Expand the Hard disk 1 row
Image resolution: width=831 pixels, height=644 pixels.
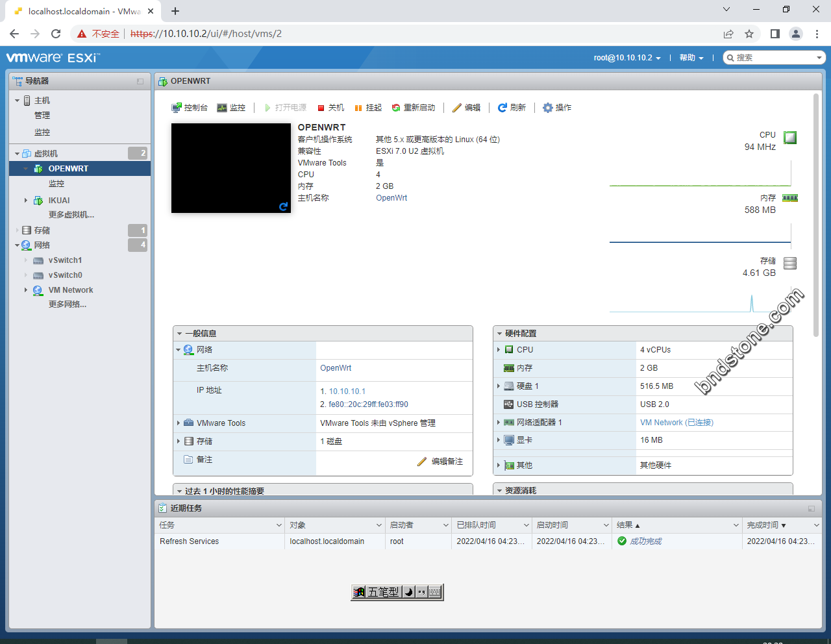[x=499, y=386]
